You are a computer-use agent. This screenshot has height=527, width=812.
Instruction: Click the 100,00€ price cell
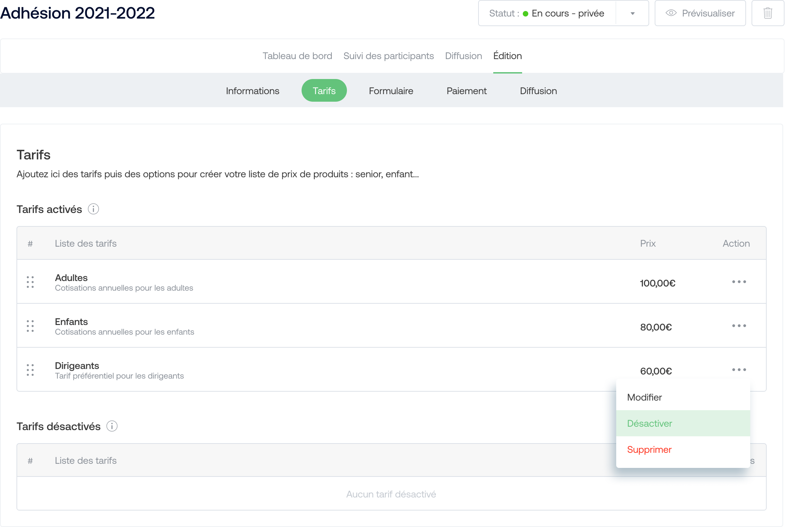pyautogui.click(x=657, y=283)
